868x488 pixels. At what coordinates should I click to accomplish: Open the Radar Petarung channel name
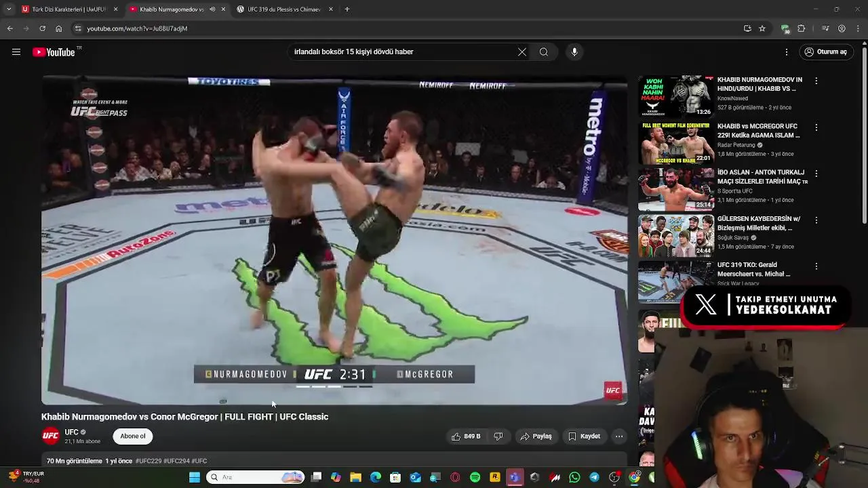pos(736,145)
